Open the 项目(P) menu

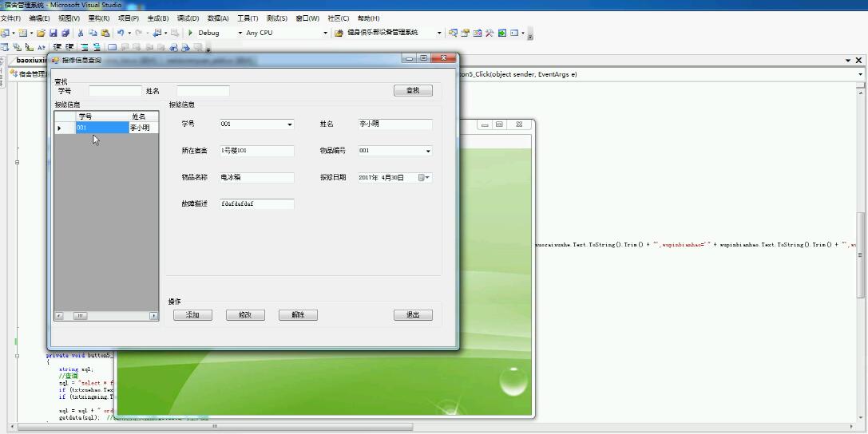click(129, 18)
